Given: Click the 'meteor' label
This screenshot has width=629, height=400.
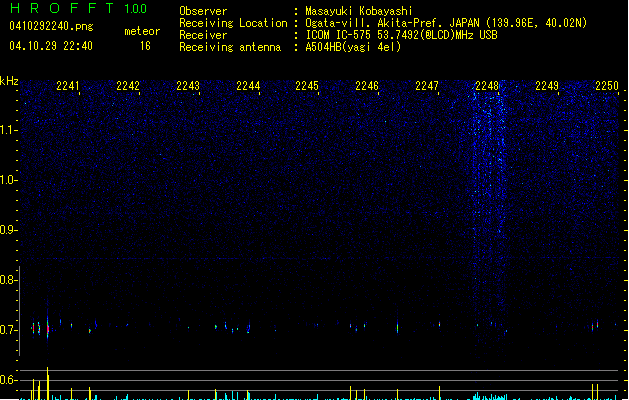Looking at the screenshot, I should click(x=142, y=31).
